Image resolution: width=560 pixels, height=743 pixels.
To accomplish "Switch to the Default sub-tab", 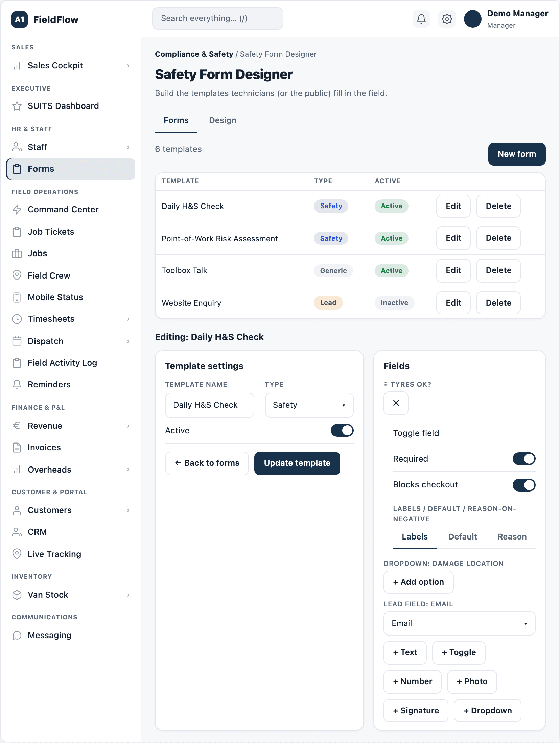I will click(463, 537).
